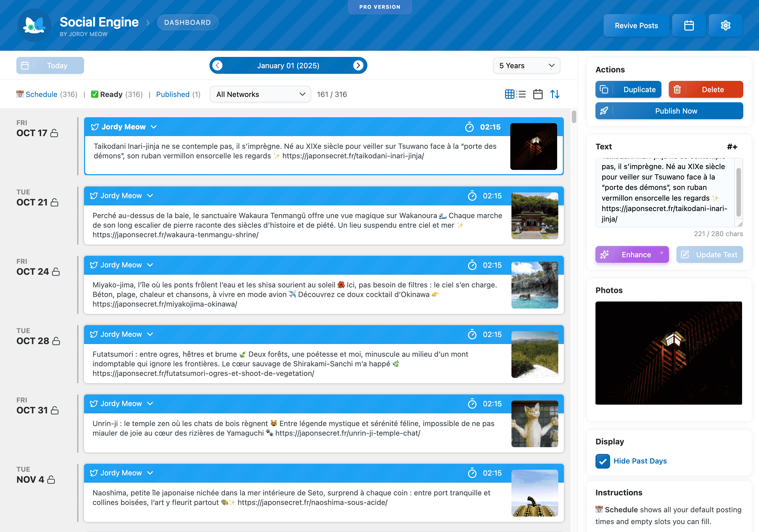Viewport: 759px width, 532px height.
Task: Select the Published posts filter
Action: (173, 94)
